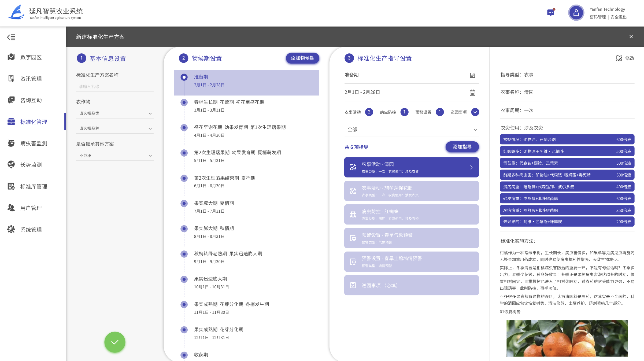Toggle the 巡园事项 checkmark filter

[x=475, y=112]
